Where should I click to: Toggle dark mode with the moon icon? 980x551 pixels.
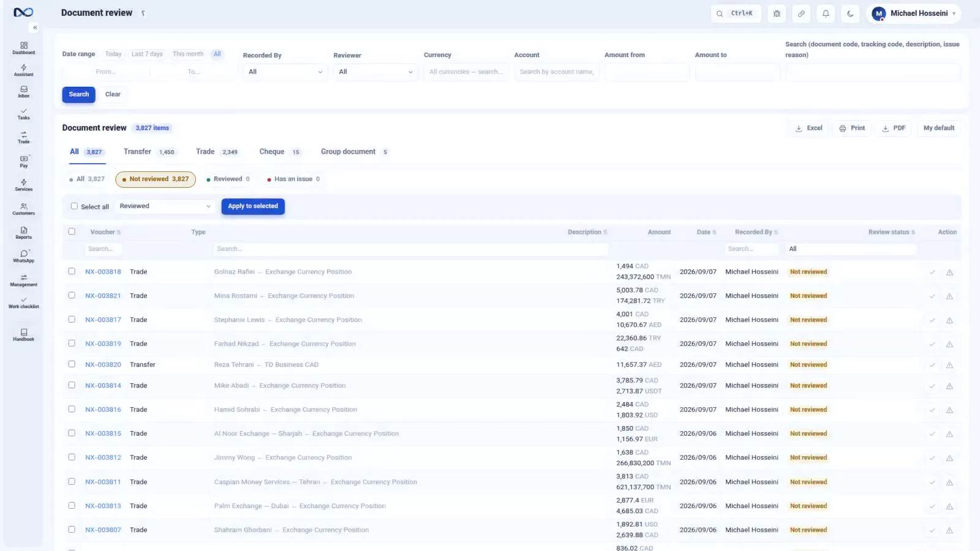pos(850,13)
